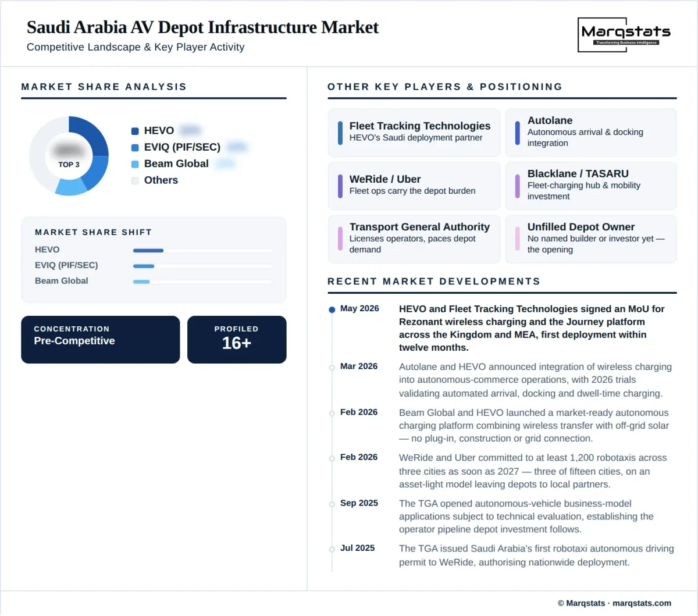Open the Blacklane / TASARU card
The width and height of the screenshot is (698, 616).
pyautogui.click(x=591, y=186)
